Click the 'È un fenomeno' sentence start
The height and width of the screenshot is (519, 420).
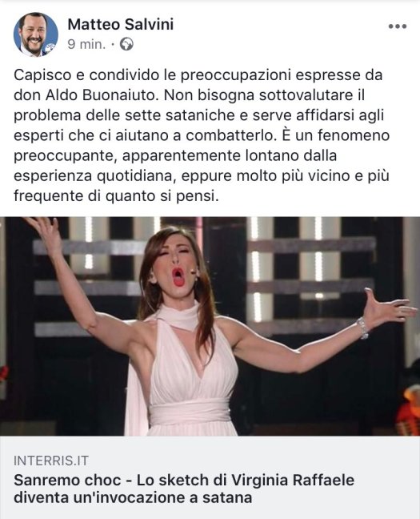336,135
